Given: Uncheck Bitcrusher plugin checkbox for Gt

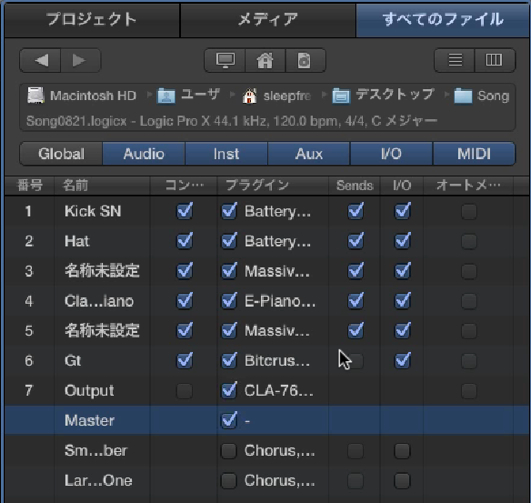Looking at the screenshot, I should point(229,360).
